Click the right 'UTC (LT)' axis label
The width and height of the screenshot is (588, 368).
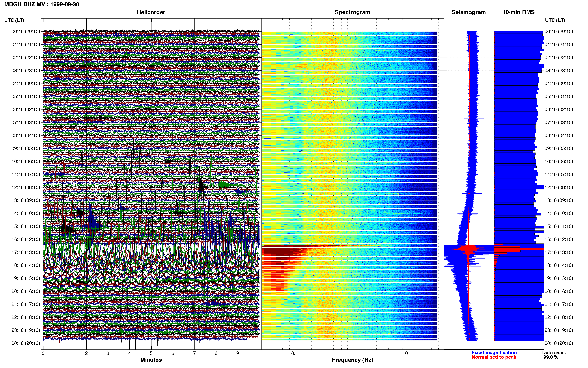(x=555, y=20)
